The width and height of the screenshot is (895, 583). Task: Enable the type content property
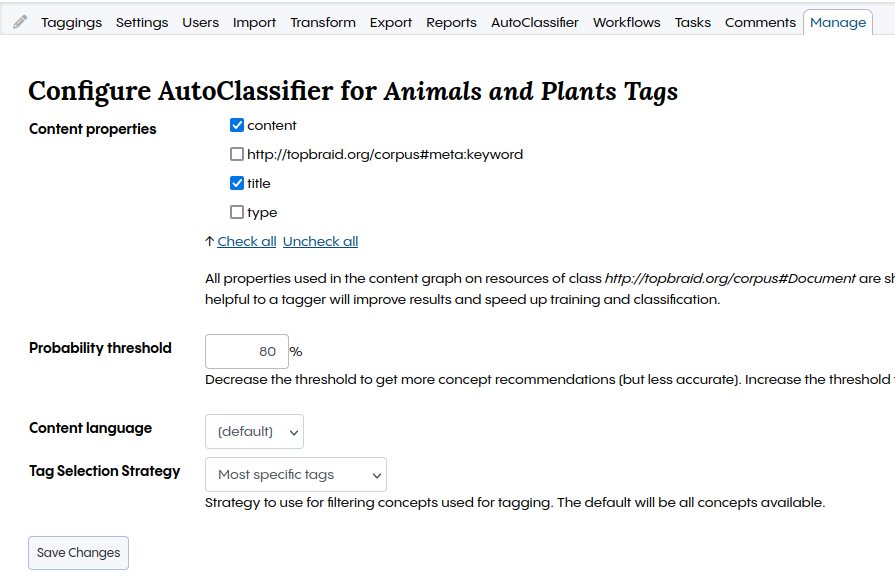[x=237, y=212]
